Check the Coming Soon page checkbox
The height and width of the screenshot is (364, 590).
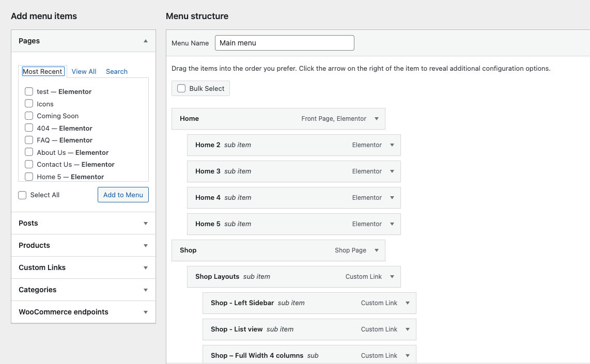29,116
